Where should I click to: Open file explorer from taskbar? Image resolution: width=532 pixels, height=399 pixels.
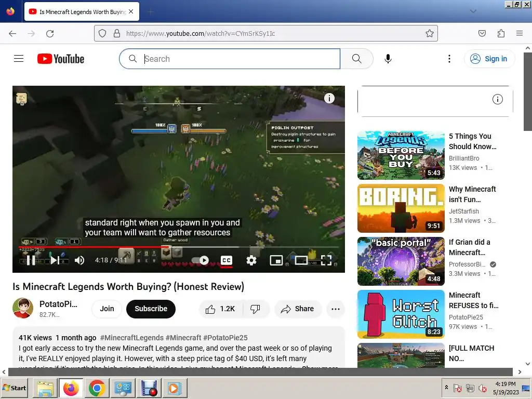tap(45, 388)
